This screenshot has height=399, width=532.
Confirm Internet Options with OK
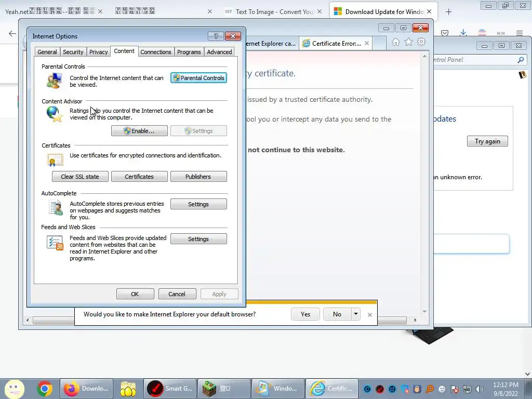coord(135,294)
